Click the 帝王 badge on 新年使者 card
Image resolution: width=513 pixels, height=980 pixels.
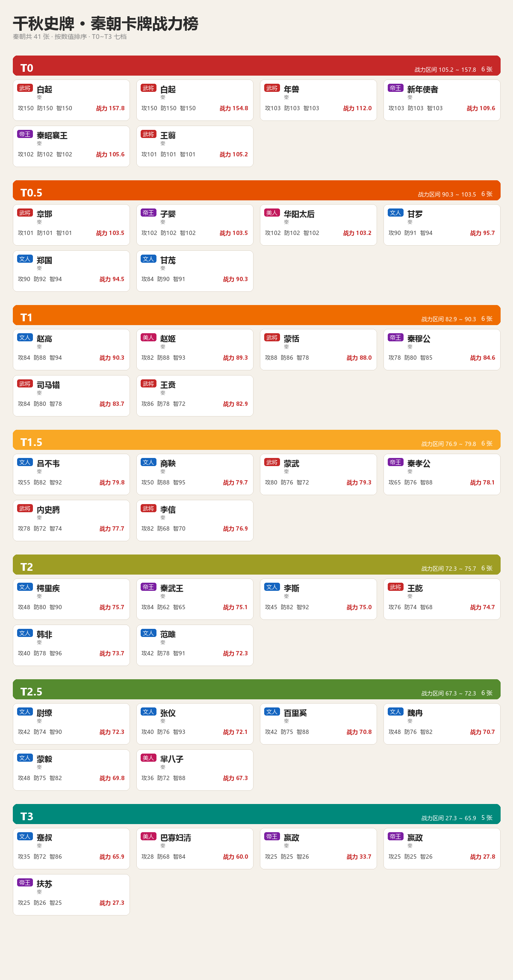pyautogui.click(x=395, y=88)
